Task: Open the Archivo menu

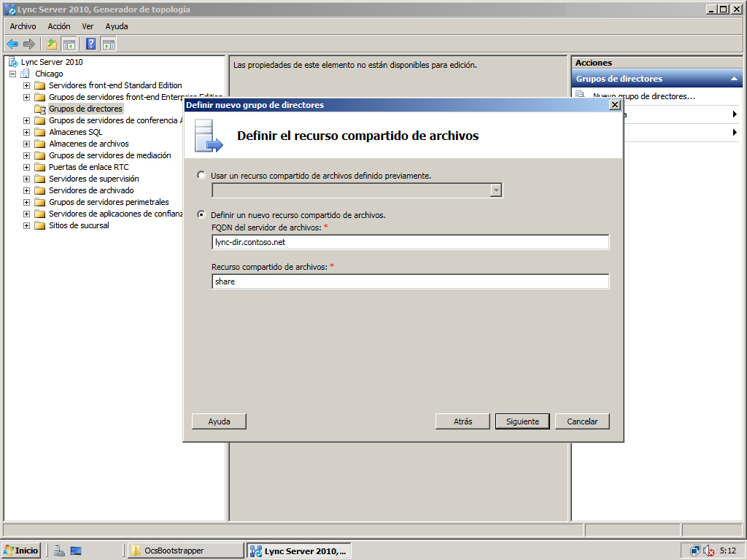Action: [x=23, y=26]
